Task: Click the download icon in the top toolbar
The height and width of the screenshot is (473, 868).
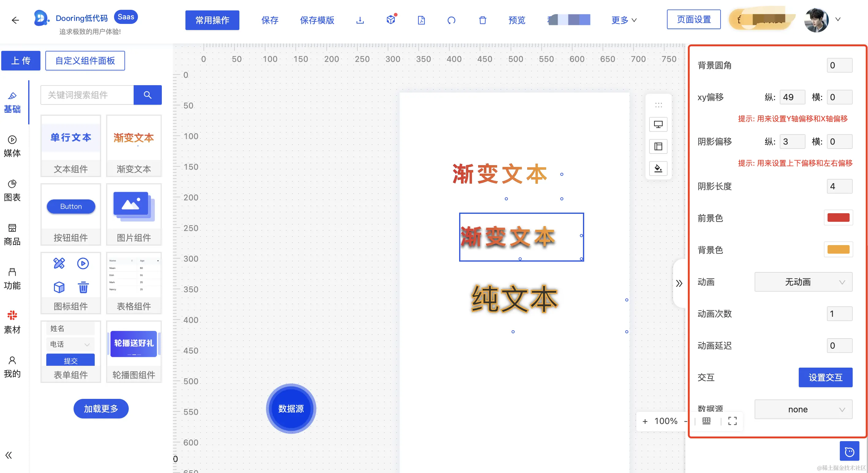Action: (360, 20)
